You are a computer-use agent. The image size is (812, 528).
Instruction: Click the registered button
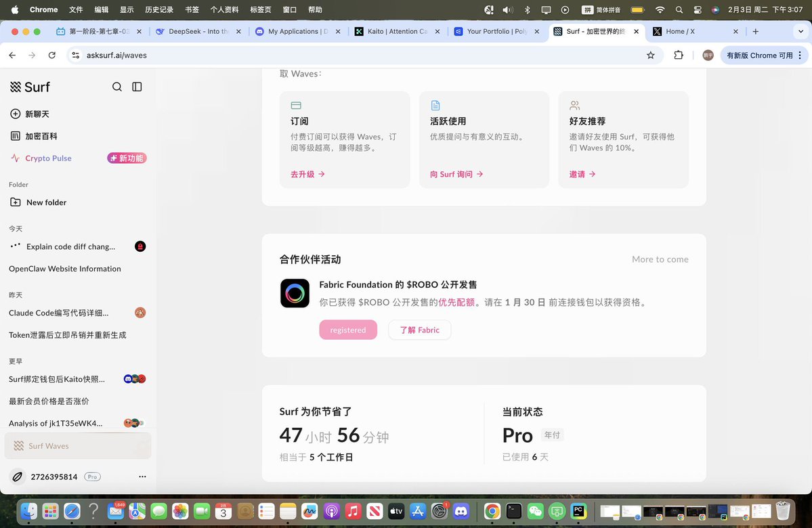coord(348,330)
